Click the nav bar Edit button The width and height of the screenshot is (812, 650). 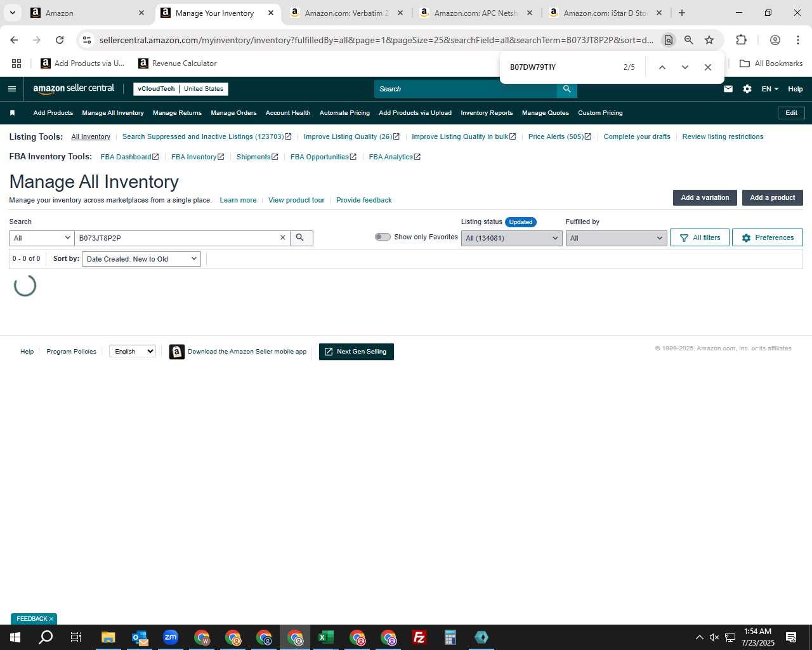pos(791,113)
